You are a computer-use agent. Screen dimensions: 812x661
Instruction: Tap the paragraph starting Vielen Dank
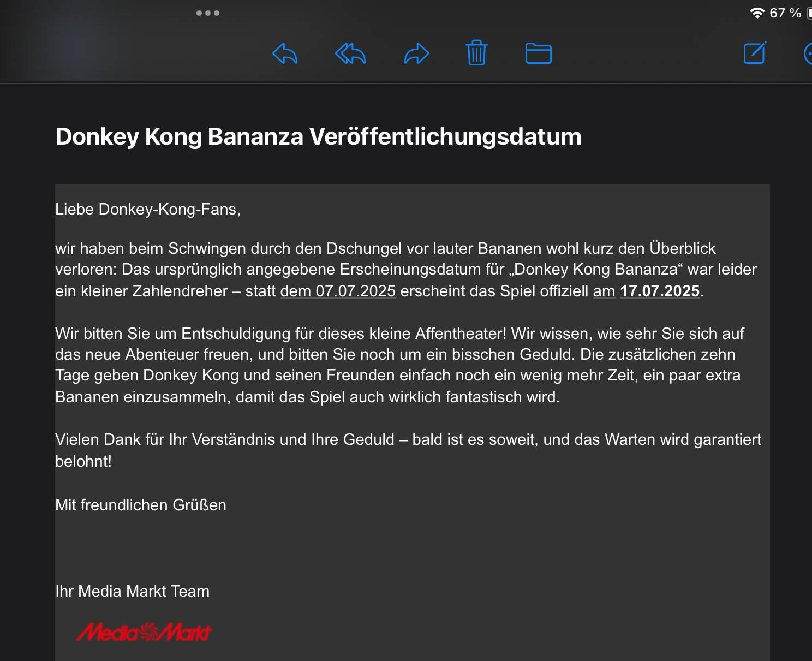408,450
